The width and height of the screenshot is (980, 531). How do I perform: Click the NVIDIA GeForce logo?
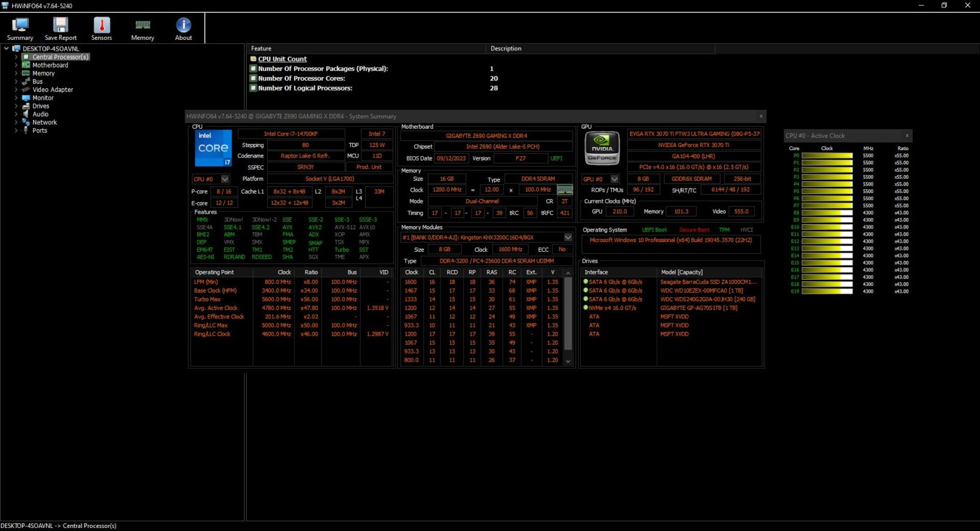602,148
